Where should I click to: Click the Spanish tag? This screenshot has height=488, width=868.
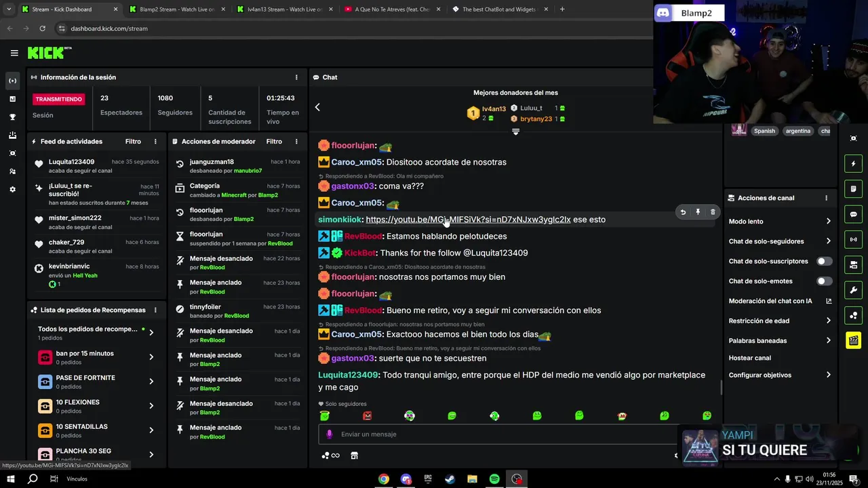764,131
